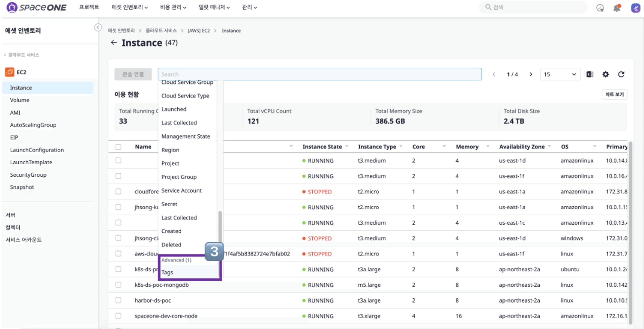Collapse the sidebar with the arrow icon
The image size is (644, 329).
tap(98, 27)
